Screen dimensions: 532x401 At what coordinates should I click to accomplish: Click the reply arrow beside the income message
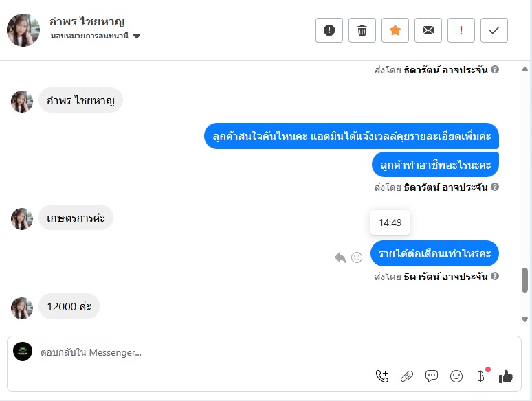coord(340,257)
